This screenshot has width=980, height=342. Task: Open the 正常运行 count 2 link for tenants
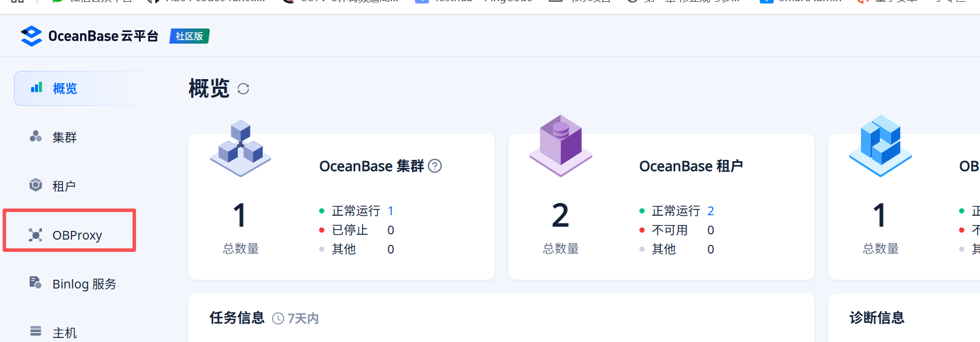click(710, 211)
